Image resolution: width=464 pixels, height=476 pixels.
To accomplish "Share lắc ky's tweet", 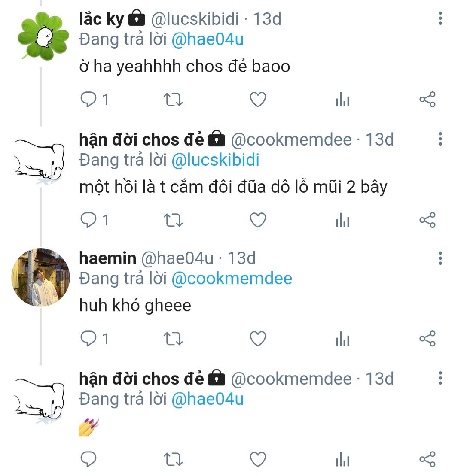I will pyautogui.click(x=427, y=100).
